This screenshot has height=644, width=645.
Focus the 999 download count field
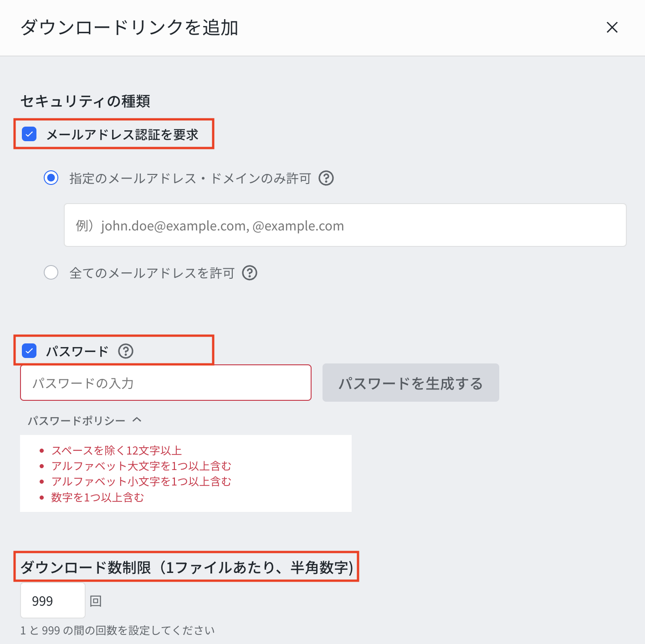pyautogui.click(x=53, y=600)
